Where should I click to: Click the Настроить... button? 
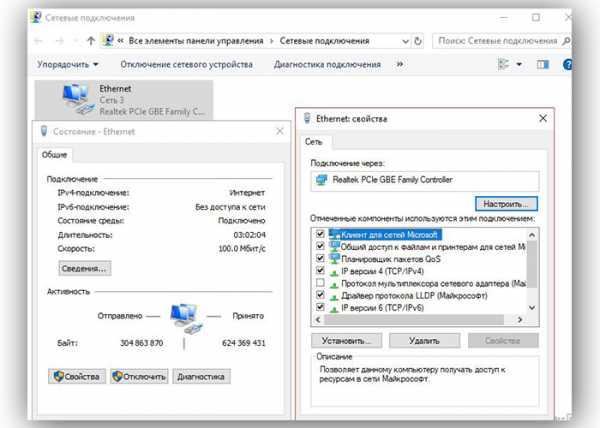click(x=506, y=204)
